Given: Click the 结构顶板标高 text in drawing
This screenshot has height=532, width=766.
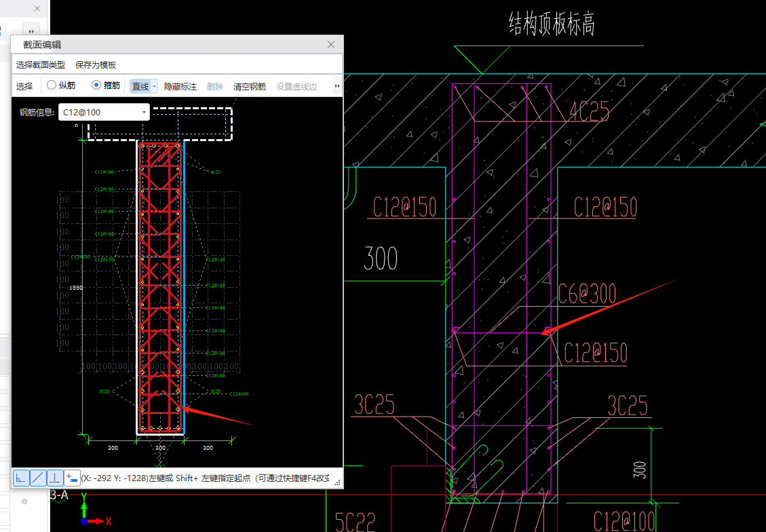Looking at the screenshot, I should coord(552,24).
